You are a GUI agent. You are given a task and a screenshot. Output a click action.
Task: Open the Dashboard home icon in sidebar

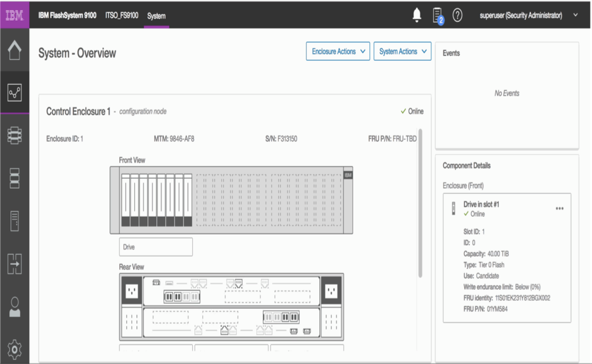(14, 50)
